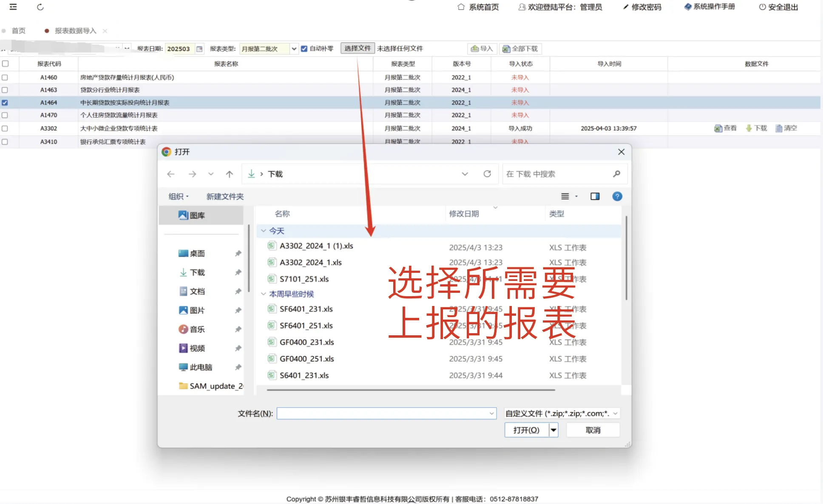Click the 文件名 input field
Screen dimensions: 823x504
383,413
